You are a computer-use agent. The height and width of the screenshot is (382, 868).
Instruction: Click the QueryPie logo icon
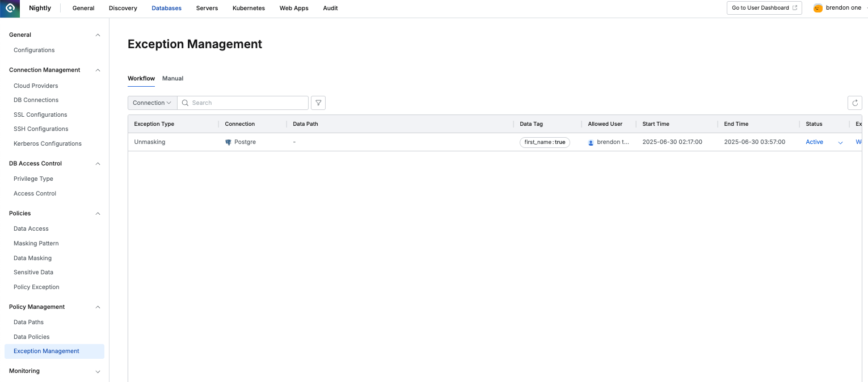point(10,9)
